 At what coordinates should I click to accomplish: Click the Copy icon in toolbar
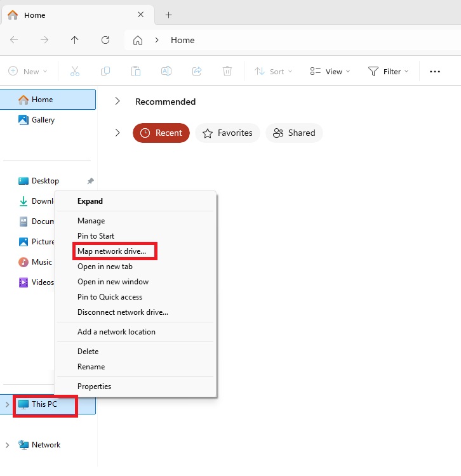pyautogui.click(x=105, y=72)
